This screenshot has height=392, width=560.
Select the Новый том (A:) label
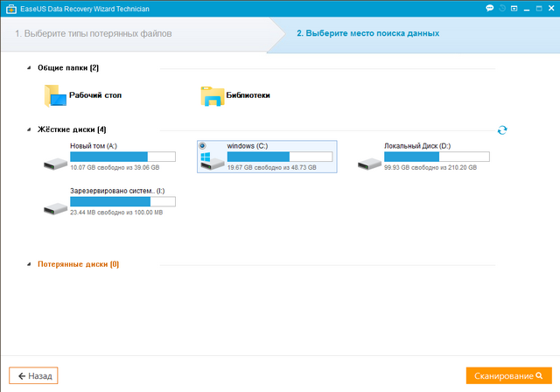point(94,145)
